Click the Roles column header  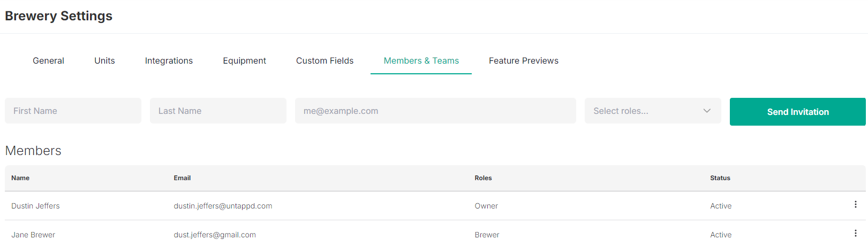coord(483,178)
